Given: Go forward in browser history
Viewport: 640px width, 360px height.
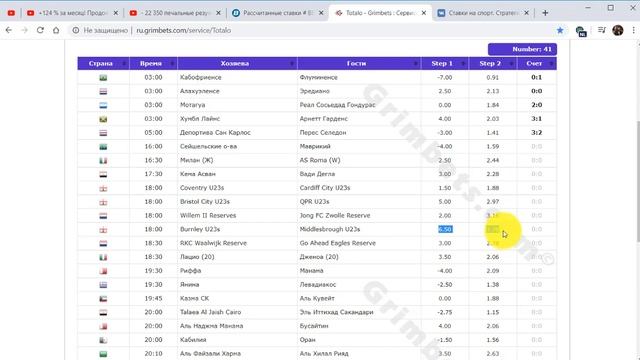Looking at the screenshot, I should click(24, 30).
